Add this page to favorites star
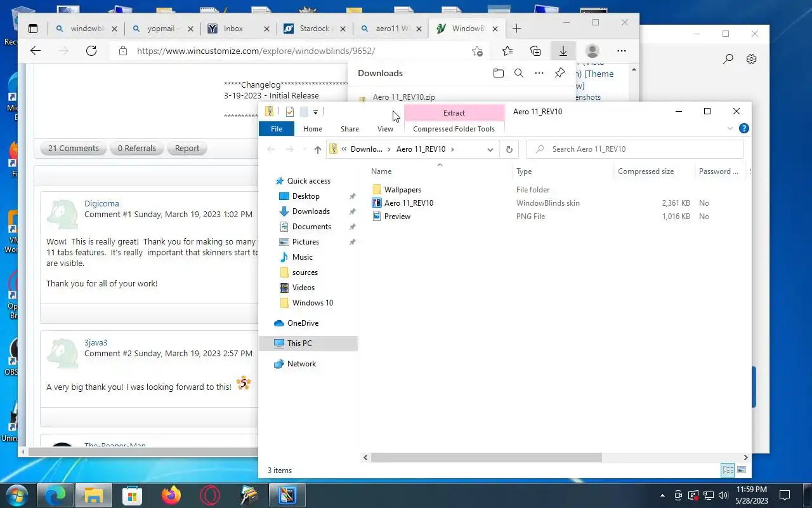Image resolution: width=812 pixels, height=508 pixels. (x=478, y=51)
